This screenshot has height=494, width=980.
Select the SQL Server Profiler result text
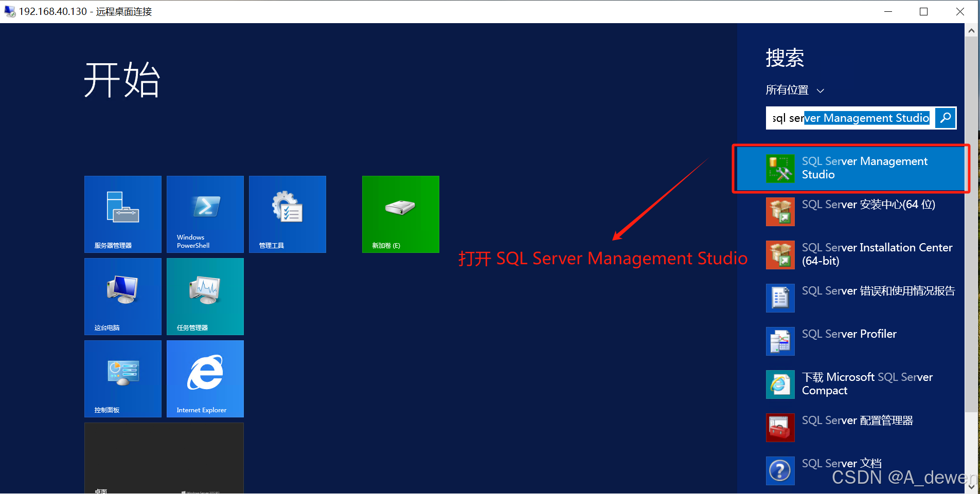849,334
